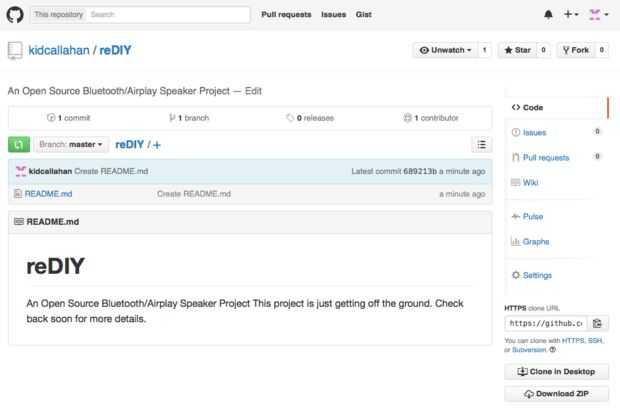
Task: Click the Download ZIP button
Action: pyautogui.click(x=556, y=394)
